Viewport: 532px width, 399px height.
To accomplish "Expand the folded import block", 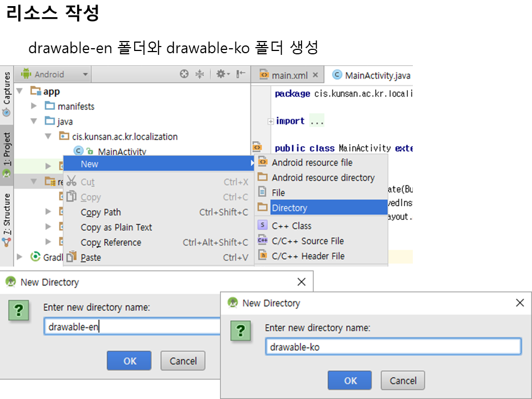I will (270, 121).
